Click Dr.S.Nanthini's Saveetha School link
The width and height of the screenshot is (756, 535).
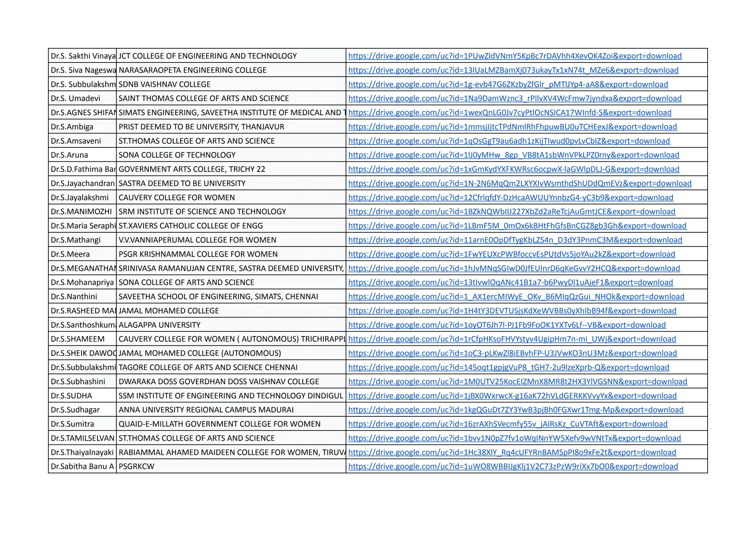516,297
